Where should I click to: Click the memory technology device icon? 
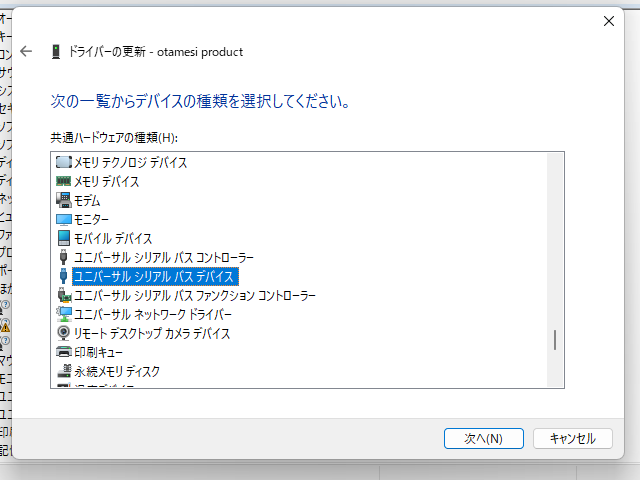point(64,162)
